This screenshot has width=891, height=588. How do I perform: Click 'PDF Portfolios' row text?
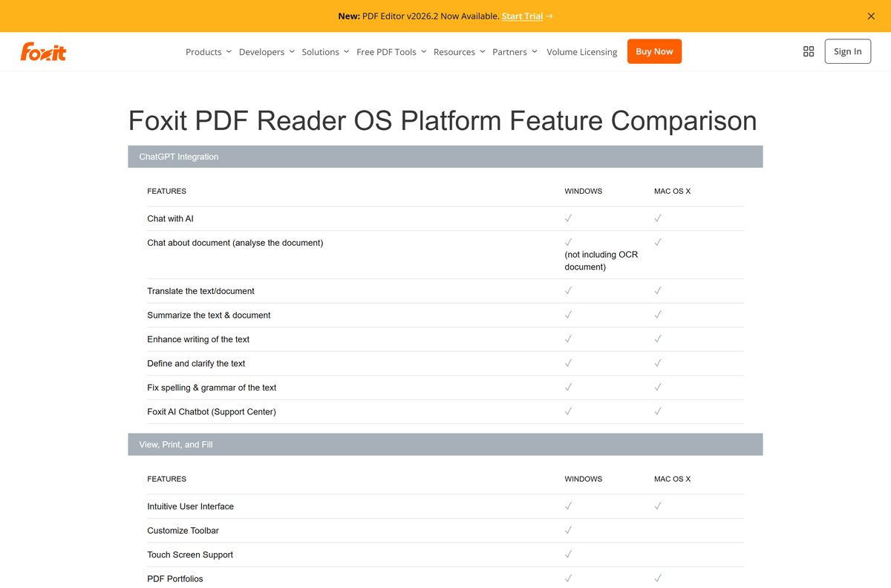tap(175, 578)
